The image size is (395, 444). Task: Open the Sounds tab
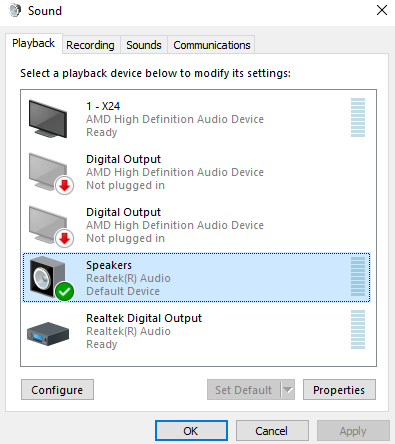(144, 45)
